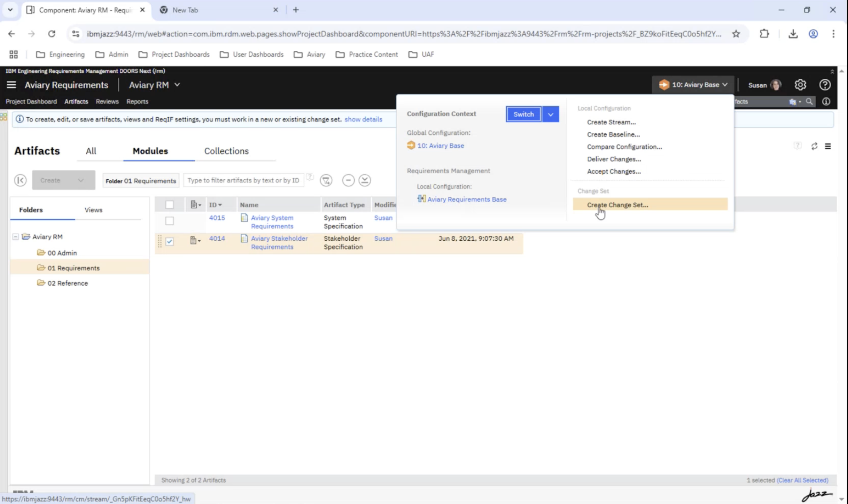Open the hamburger main menu icon

click(11, 85)
